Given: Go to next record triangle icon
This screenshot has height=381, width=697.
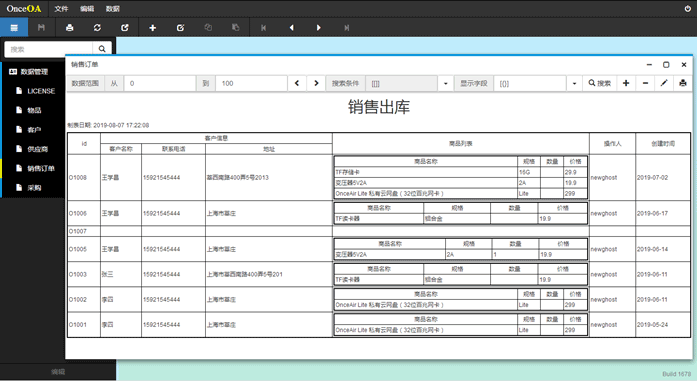Looking at the screenshot, I should click(319, 28).
